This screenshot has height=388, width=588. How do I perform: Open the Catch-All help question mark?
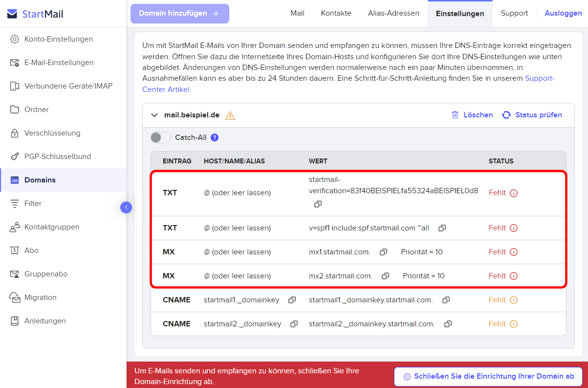215,137
